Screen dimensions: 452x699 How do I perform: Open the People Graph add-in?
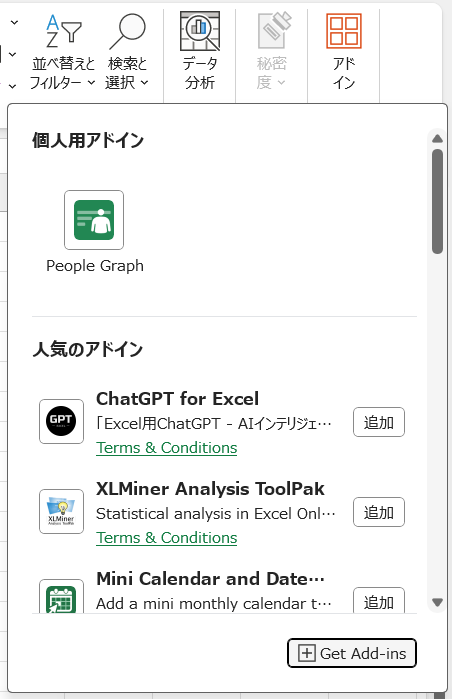coord(94,220)
